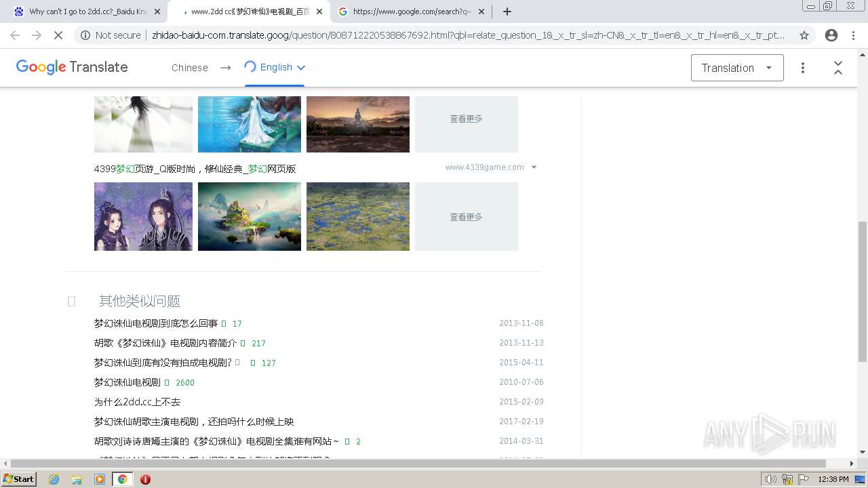
Task: Open the anime couple thumbnail
Action: 143,217
